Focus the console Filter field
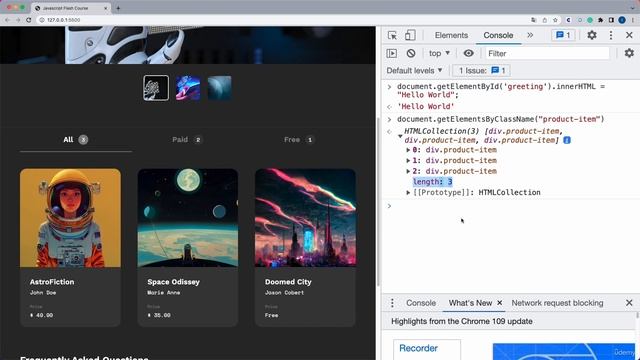 (x=547, y=53)
